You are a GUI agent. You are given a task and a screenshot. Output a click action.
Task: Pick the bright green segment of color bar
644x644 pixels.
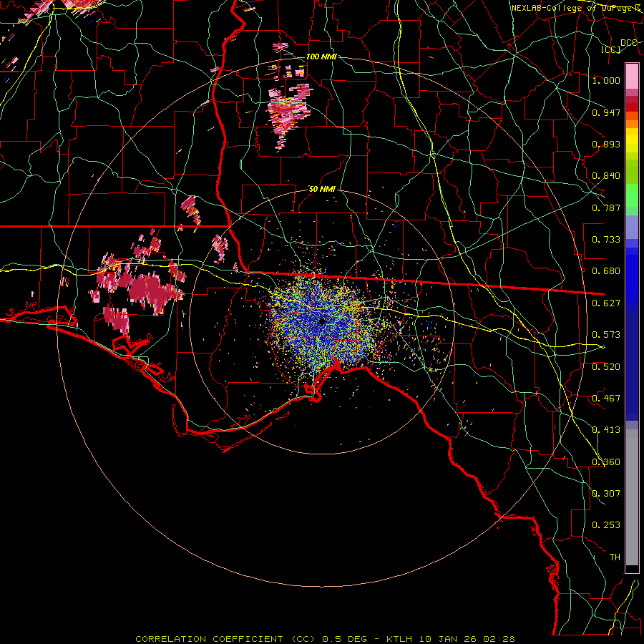click(x=632, y=195)
